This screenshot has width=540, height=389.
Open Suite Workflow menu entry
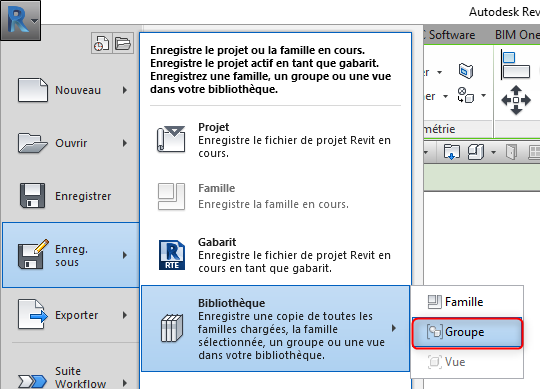click(71, 377)
